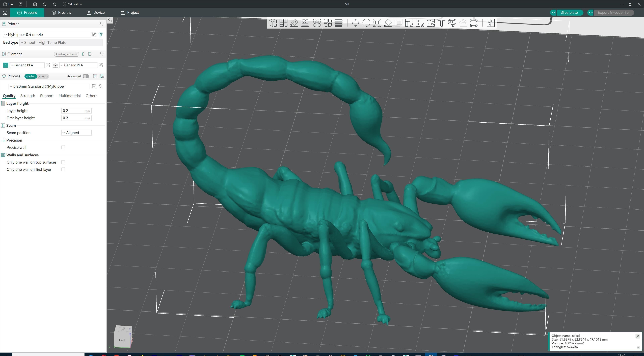The height and width of the screenshot is (356, 644).
Task: Open the File menu
Action: pyautogui.click(x=9, y=4)
